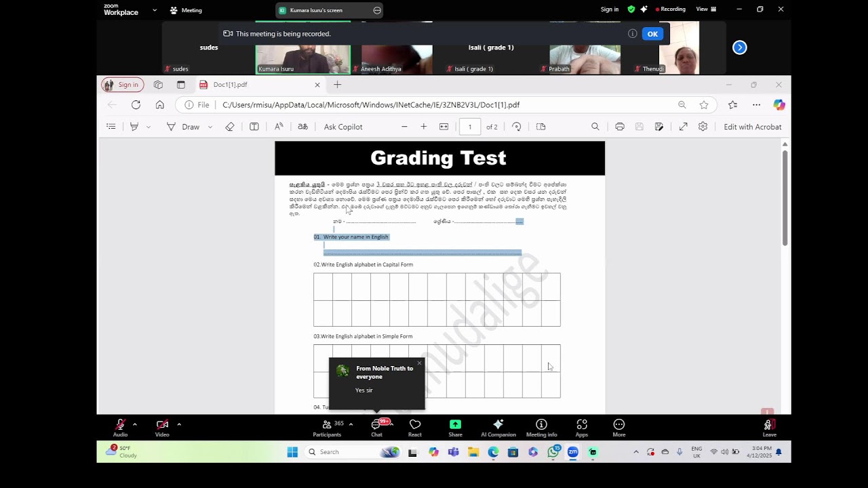This screenshot has width=868, height=488.
Task: Expand the highlight color dropdown arrow
Action: pyautogui.click(x=149, y=127)
